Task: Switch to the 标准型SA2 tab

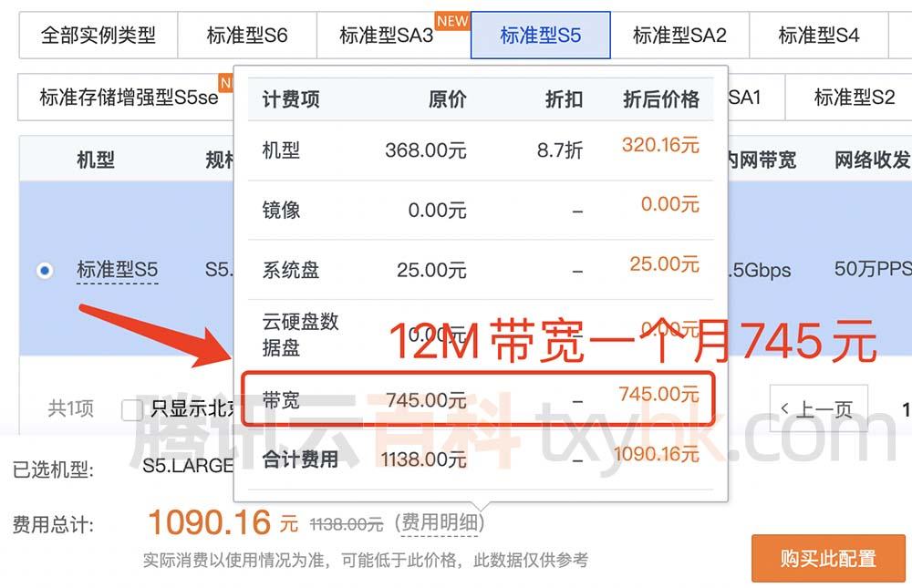Action: (x=679, y=35)
